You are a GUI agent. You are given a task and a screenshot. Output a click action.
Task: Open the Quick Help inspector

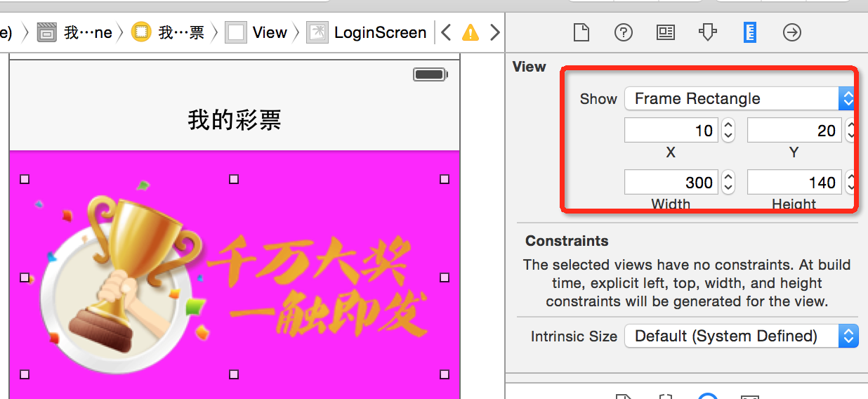pos(624,32)
